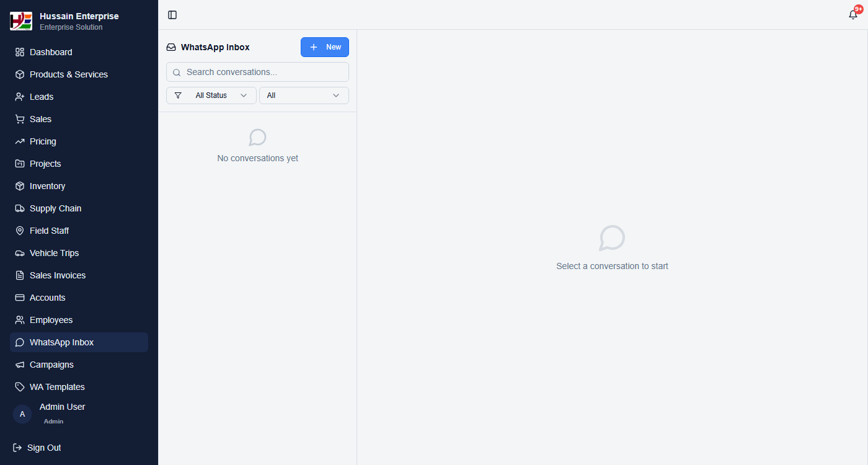The height and width of the screenshot is (465, 868).
Task: Click the Field Staff map pin icon
Action: 20,231
